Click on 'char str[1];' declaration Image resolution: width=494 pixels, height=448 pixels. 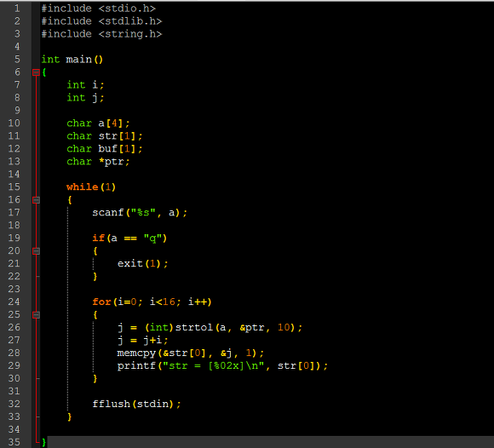point(105,136)
